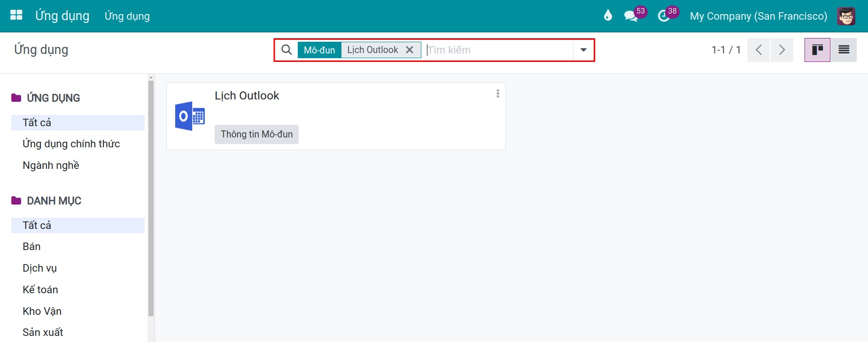Click the ỨNG DỤNG folder icon
868x342 pixels.
pyautogui.click(x=16, y=98)
